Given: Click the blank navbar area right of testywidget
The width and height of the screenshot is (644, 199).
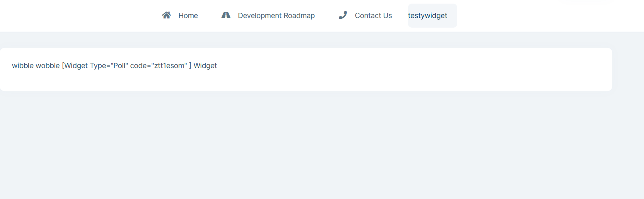Looking at the screenshot, I should point(540,16).
